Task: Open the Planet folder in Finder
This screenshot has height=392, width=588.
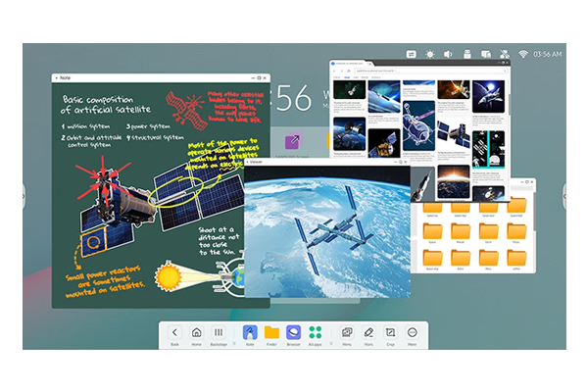Action: [x=461, y=232]
